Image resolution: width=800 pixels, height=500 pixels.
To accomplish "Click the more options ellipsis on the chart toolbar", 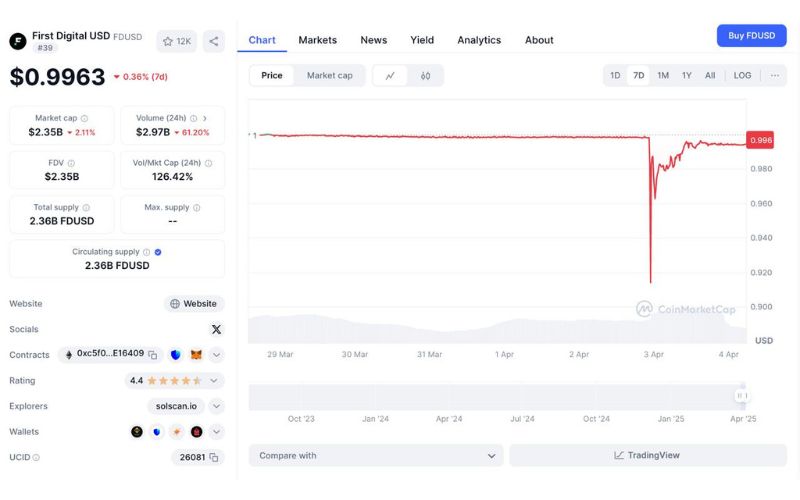I will 774,75.
